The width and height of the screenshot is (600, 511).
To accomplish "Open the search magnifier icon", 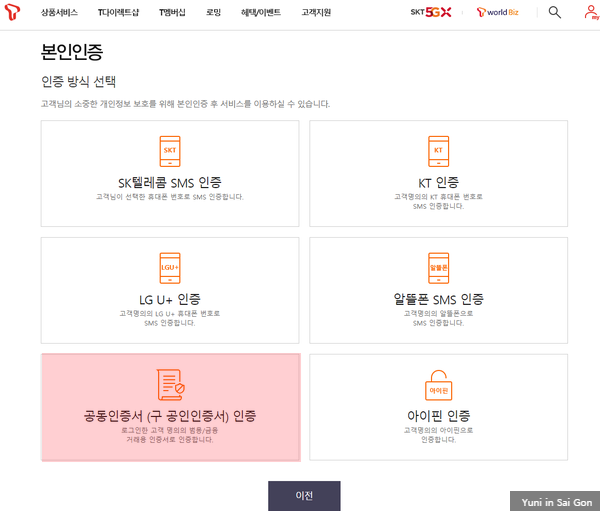I will [x=554, y=12].
